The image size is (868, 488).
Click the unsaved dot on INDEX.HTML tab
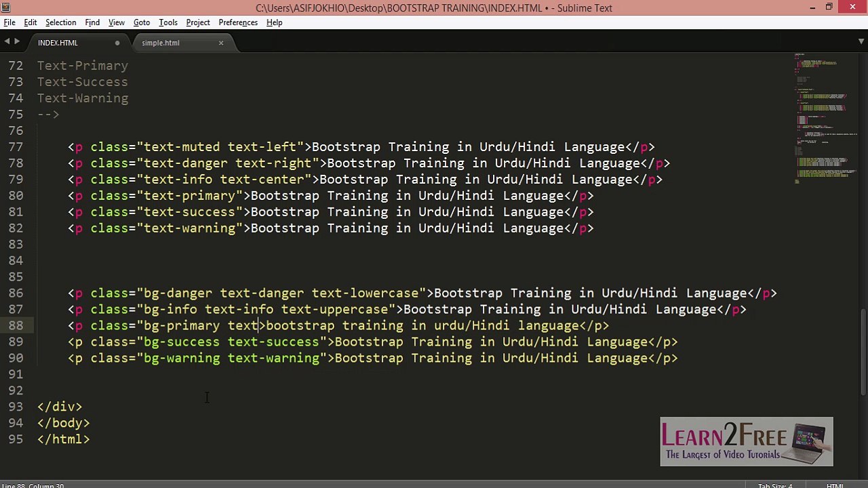click(117, 43)
